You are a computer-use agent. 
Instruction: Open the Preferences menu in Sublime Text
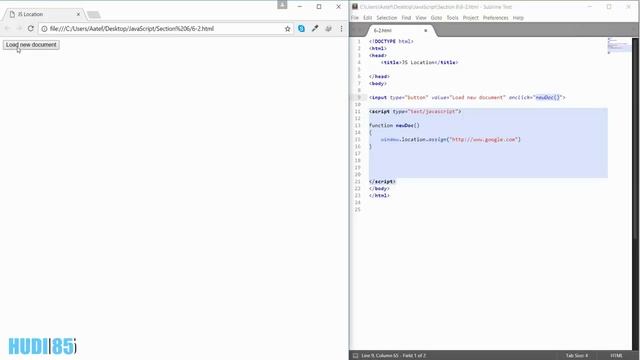496,18
